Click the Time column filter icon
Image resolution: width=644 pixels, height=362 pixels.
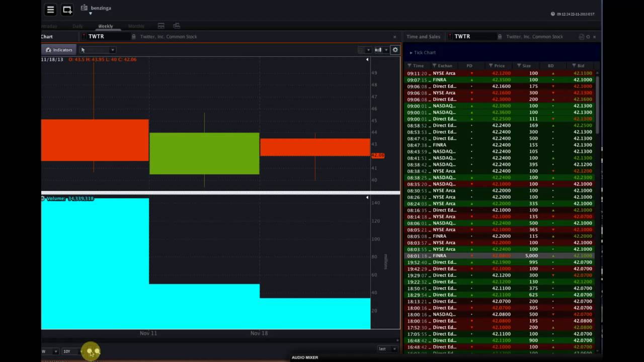[x=410, y=66]
